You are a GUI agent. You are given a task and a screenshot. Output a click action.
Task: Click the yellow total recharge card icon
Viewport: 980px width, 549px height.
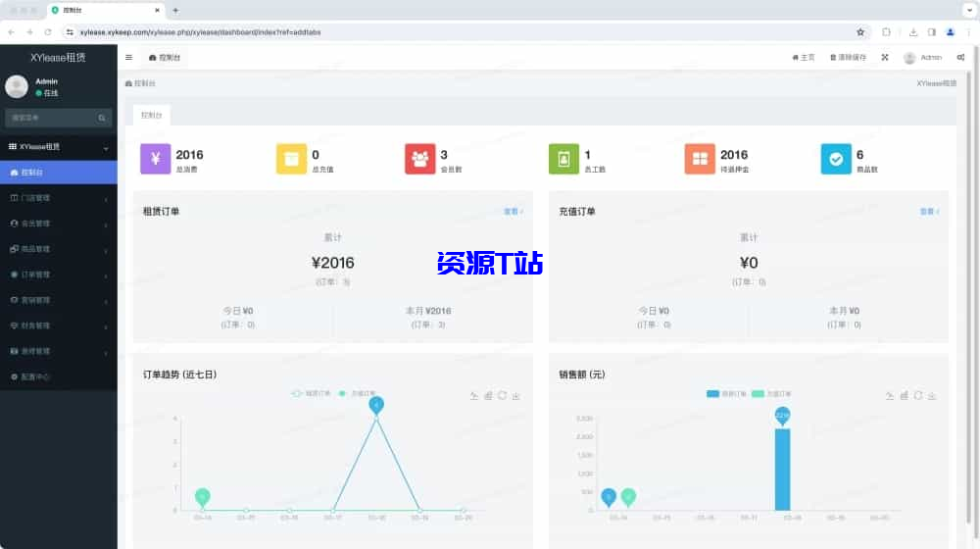pos(291,159)
